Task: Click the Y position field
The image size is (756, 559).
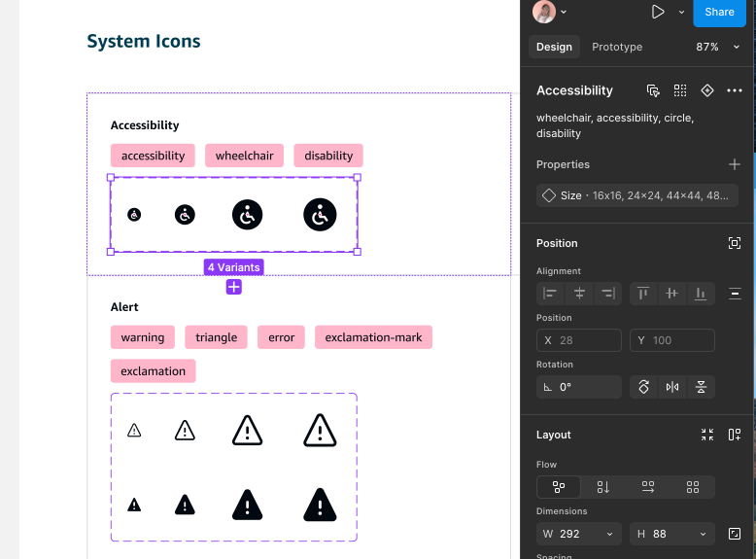Action: (x=671, y=340)
